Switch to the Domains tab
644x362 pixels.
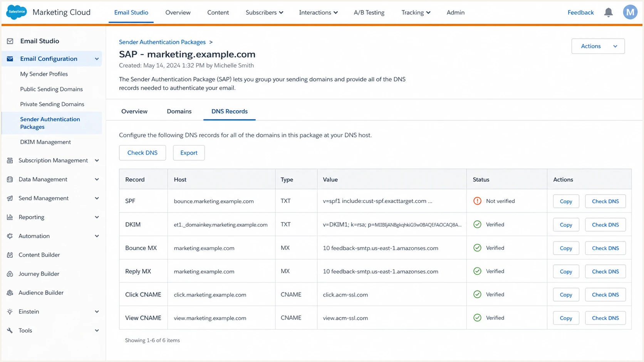coord(179,111)
